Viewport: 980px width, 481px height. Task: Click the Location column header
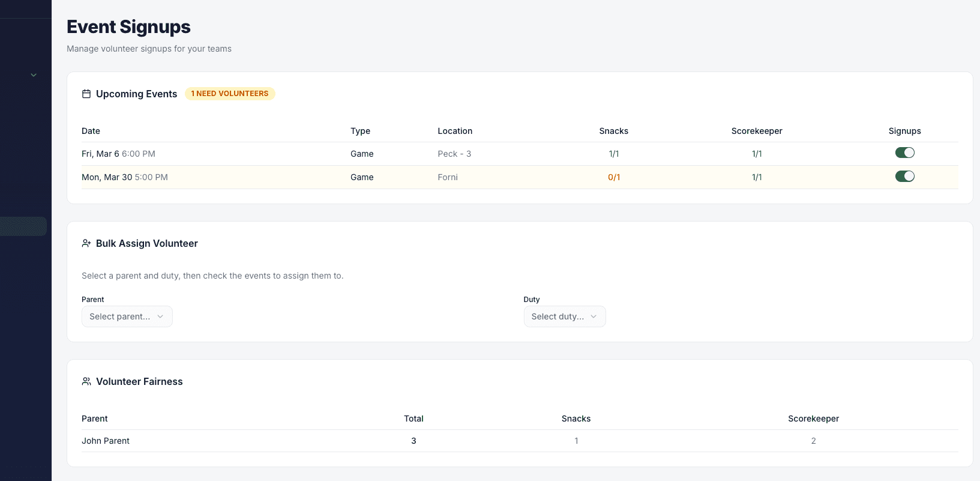pos(455,131)
